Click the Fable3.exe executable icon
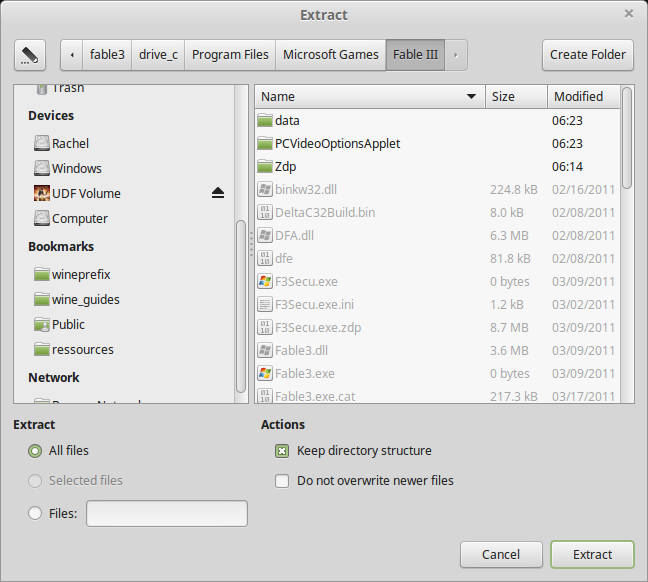 pos(264,374)
